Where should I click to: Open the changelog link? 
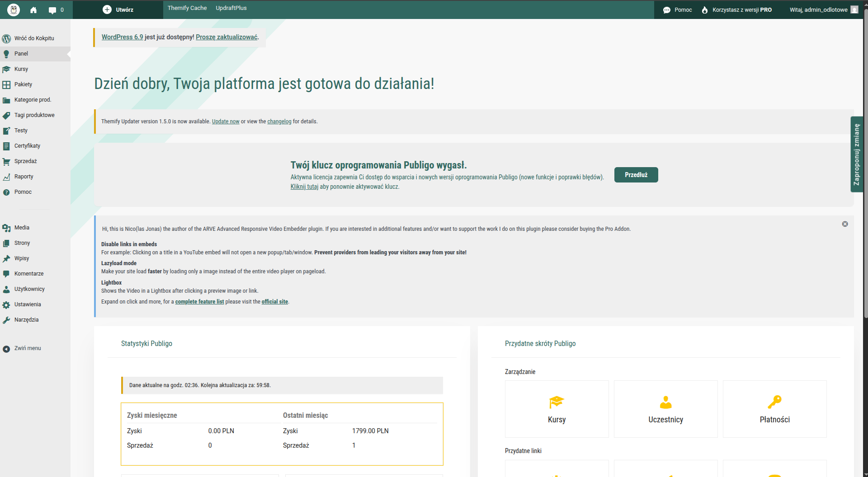279,122
